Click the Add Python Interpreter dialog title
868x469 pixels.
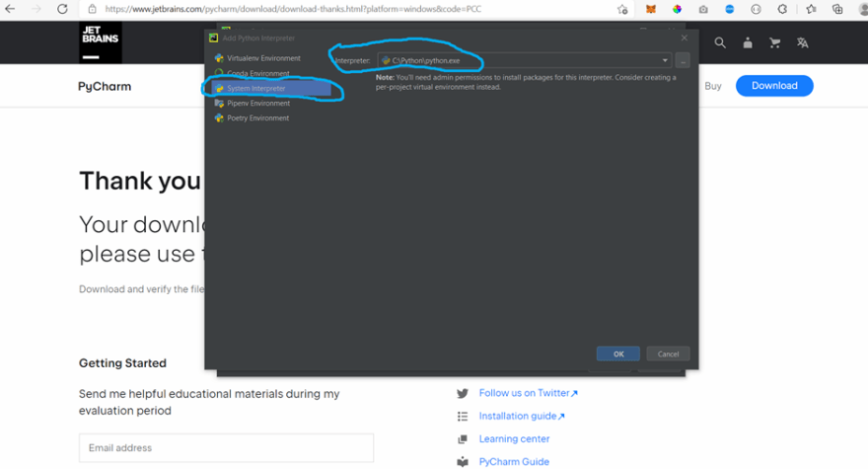[258, 39]
